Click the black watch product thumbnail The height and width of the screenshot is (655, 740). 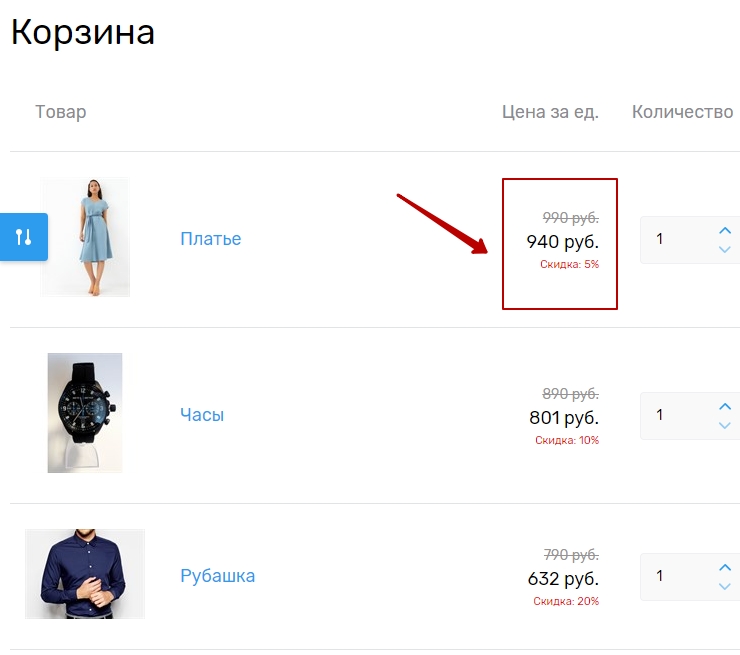85,412
